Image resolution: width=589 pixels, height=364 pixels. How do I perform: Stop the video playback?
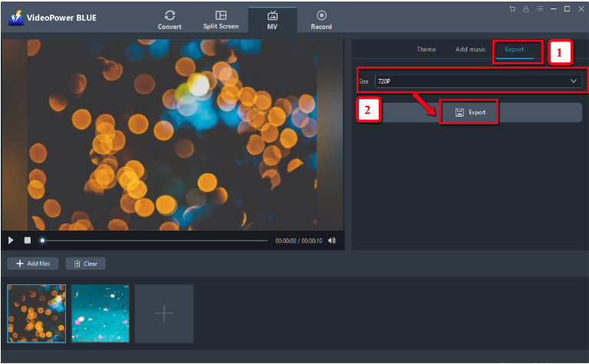(28, 240)
